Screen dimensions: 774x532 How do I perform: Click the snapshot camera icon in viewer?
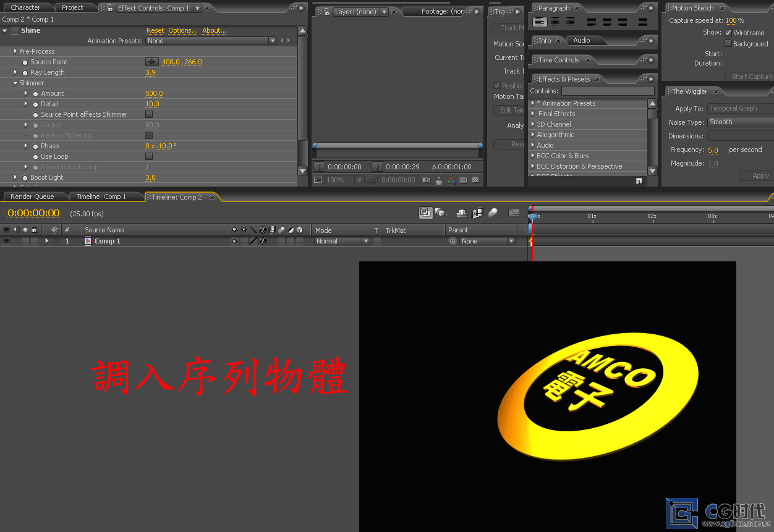pyautogui.click(x=426, y=180)
